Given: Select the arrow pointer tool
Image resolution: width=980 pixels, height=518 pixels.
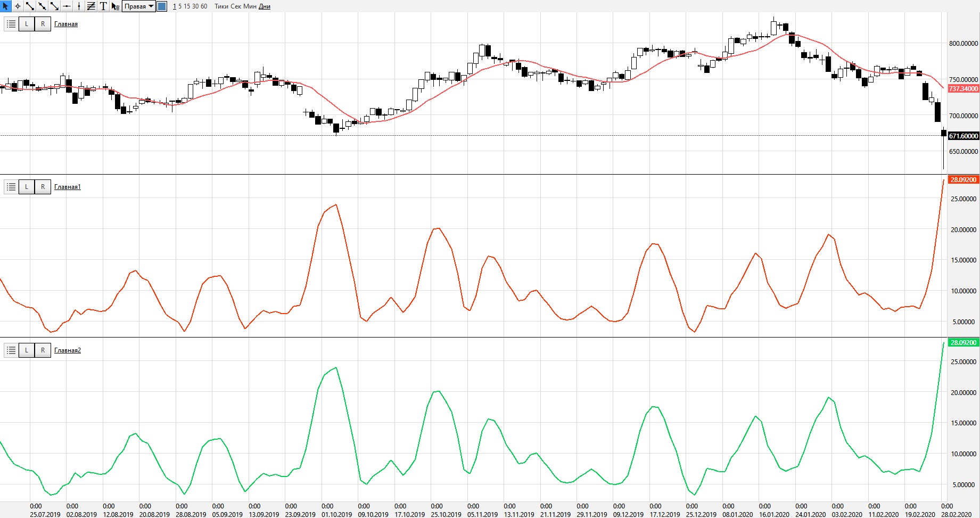Looking at the screenshot, I should click(x=5, y=6).
